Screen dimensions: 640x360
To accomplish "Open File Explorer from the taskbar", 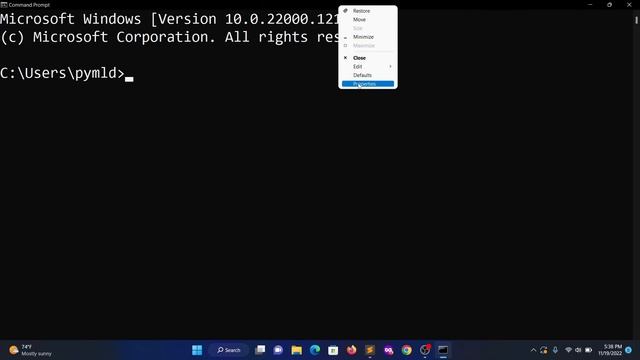I will click(297, 350).
